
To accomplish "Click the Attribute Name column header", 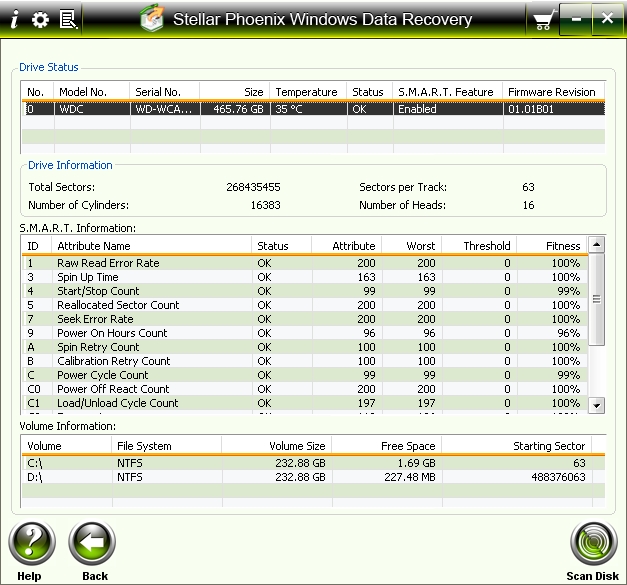I will click(x=152, y=246).
